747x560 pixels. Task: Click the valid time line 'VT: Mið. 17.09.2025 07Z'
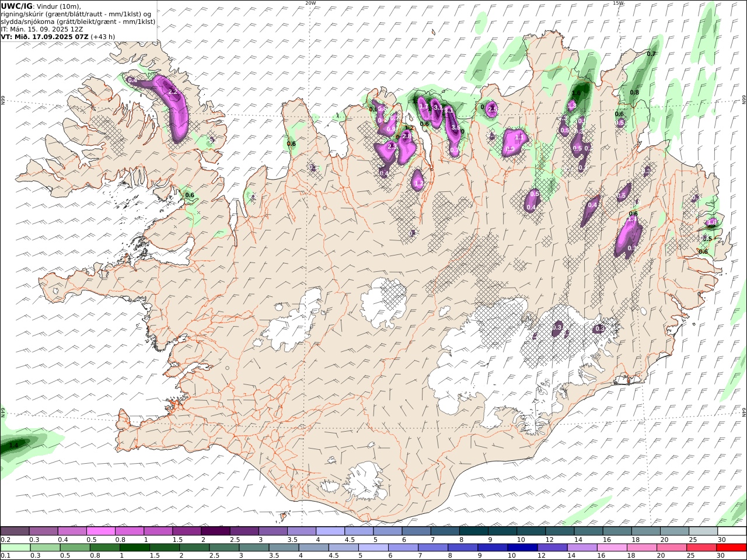coord(44,36)
